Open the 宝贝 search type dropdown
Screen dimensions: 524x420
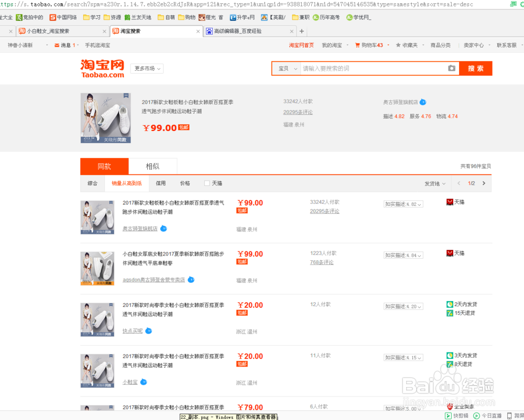coord(287,69)
